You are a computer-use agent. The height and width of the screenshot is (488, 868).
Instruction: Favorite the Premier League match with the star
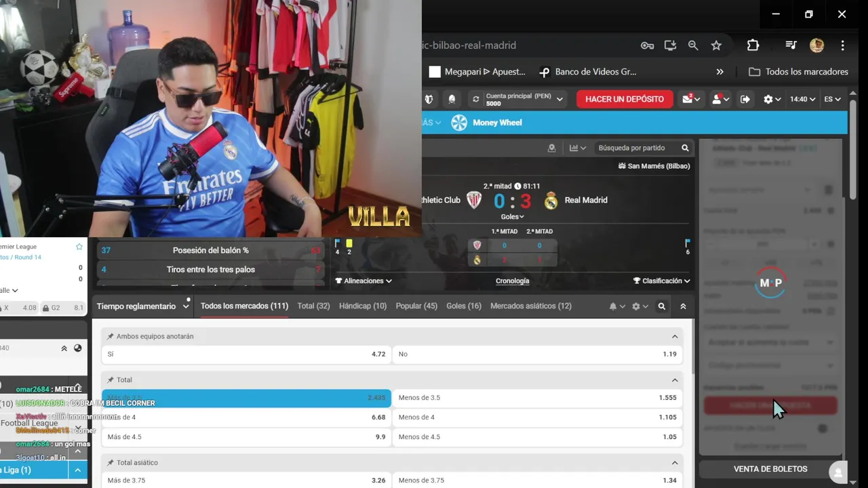click(x=79, y=247)
